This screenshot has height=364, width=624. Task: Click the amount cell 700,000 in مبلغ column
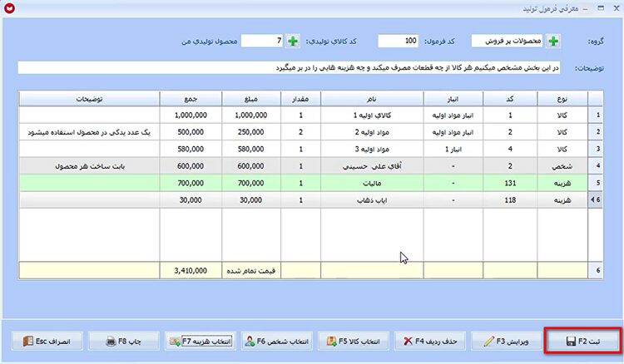(251, 183)
